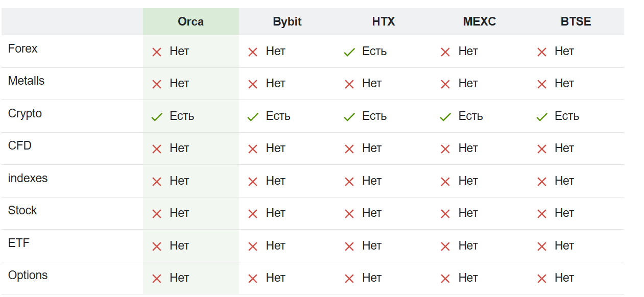Select the Bybit column header
Image resolution: width=644 pixels, height=297 pixels.
[287, 21]
